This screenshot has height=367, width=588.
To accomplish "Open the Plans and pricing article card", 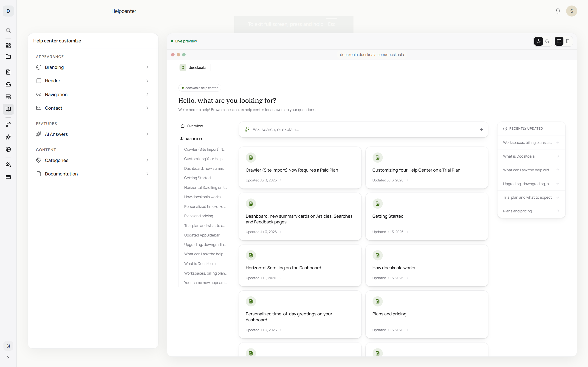I will click(x=427, y=314).
